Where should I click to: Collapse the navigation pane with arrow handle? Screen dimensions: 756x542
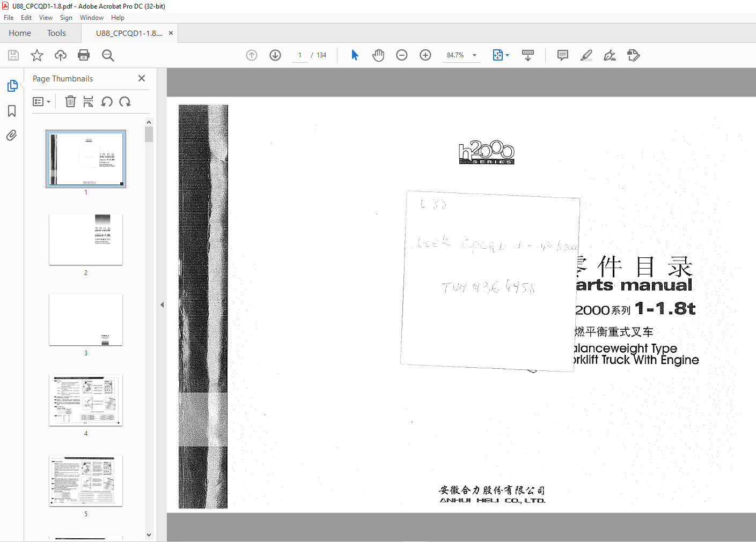point(162,305)
